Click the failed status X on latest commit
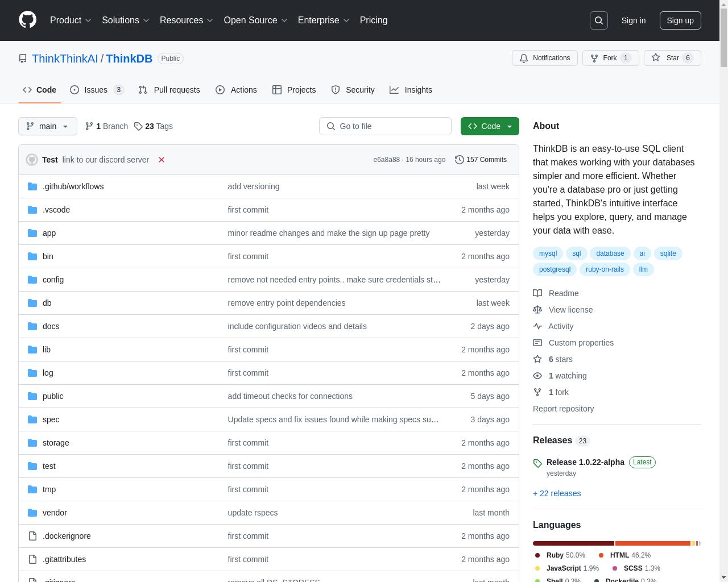The image size is (728, 582). click(162, 160)
